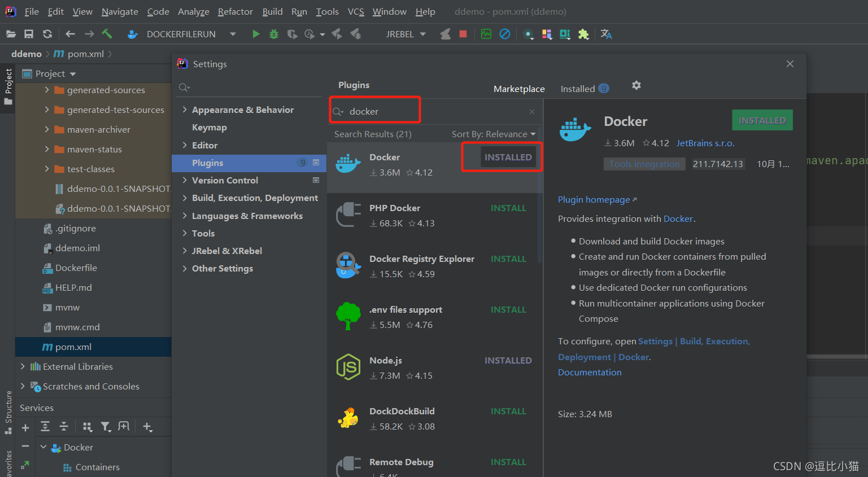Image resolution: width=868 pixels, height=477 pixels.
Task: Navigate back with the left arrow icon
Action: 70,34
